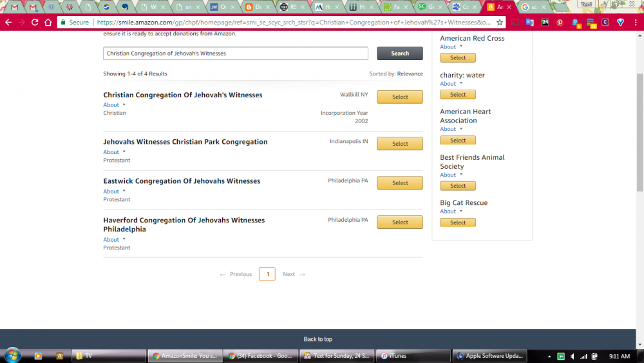Screen dimensions: 644x363
Task: Select Jehovahs Witnesses Christian Park Congregation
Action: click(400, 144)
